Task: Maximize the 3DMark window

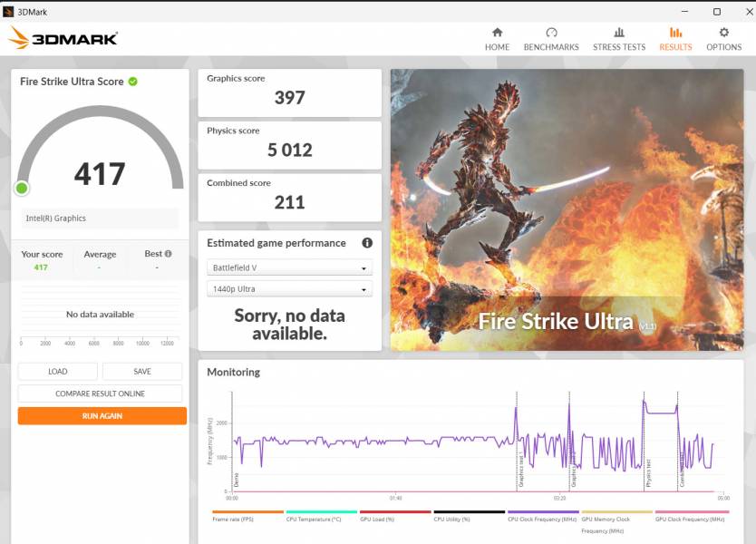Action: click(x=717, y=12)
